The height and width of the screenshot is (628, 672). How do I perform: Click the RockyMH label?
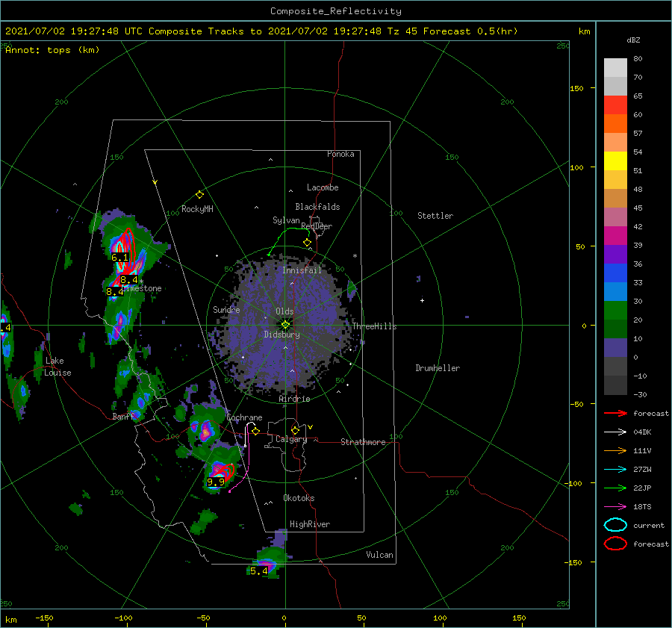coord(197,209)
